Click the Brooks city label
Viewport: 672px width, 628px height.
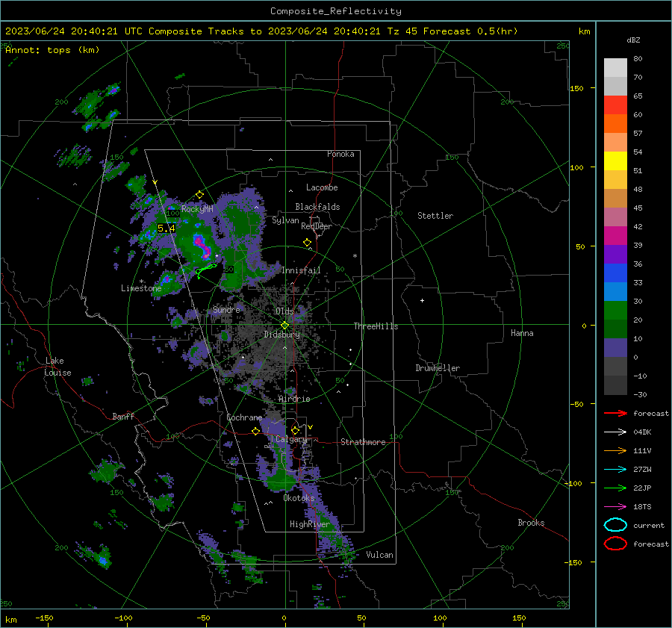tap(531, 523)
